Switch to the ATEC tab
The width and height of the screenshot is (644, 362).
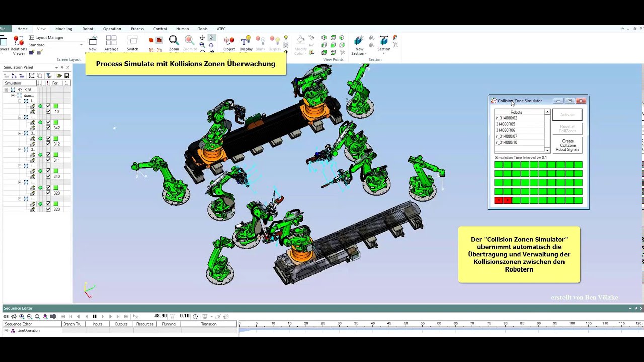(221, 29)
